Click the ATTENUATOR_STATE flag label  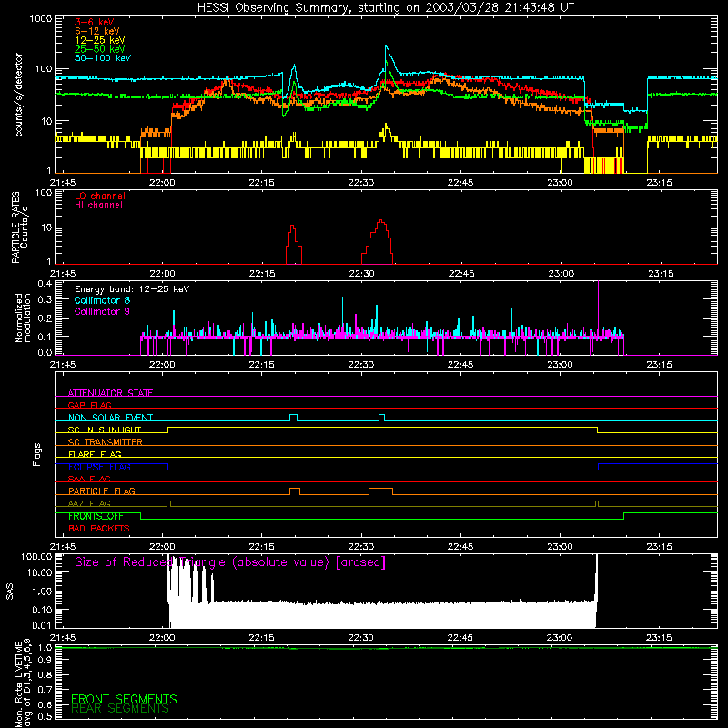(110, 393)
